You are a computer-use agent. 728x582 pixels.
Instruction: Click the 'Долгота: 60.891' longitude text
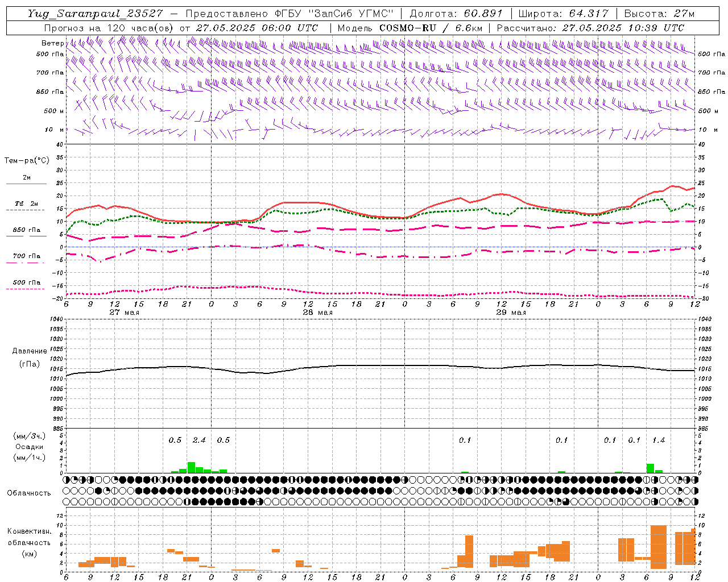(456, 14)
